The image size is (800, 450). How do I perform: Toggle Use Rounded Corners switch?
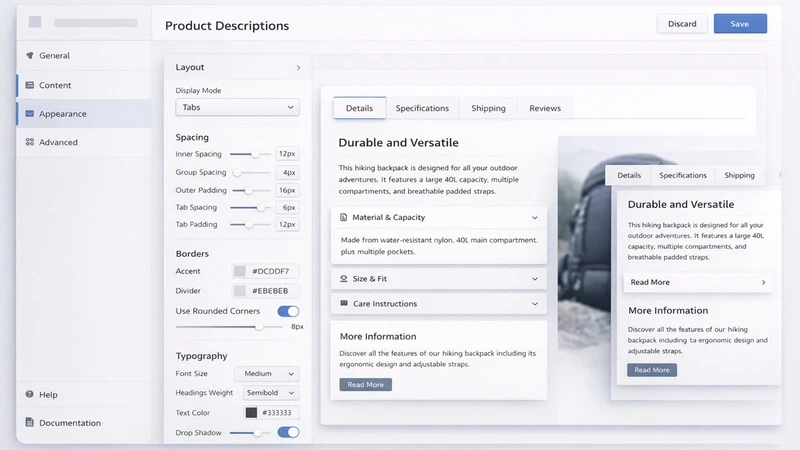tap(288, 311)
